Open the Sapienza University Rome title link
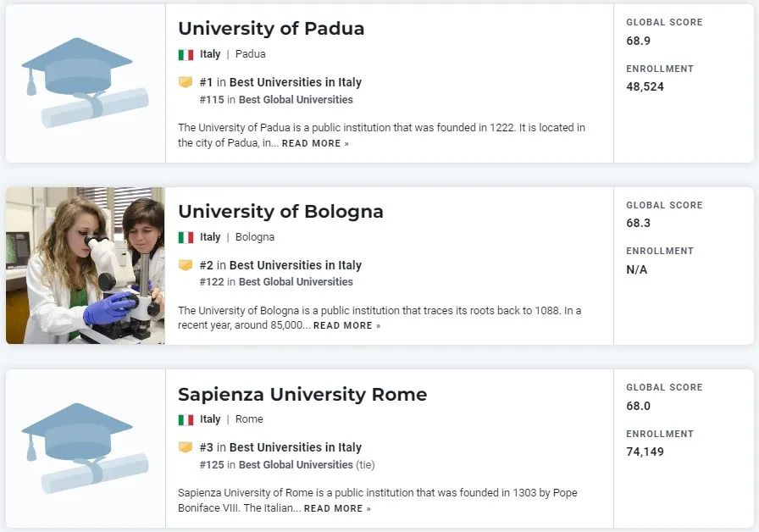Image resolution: width=759 pixels, height=532 pixels. (x=302, y=395)
